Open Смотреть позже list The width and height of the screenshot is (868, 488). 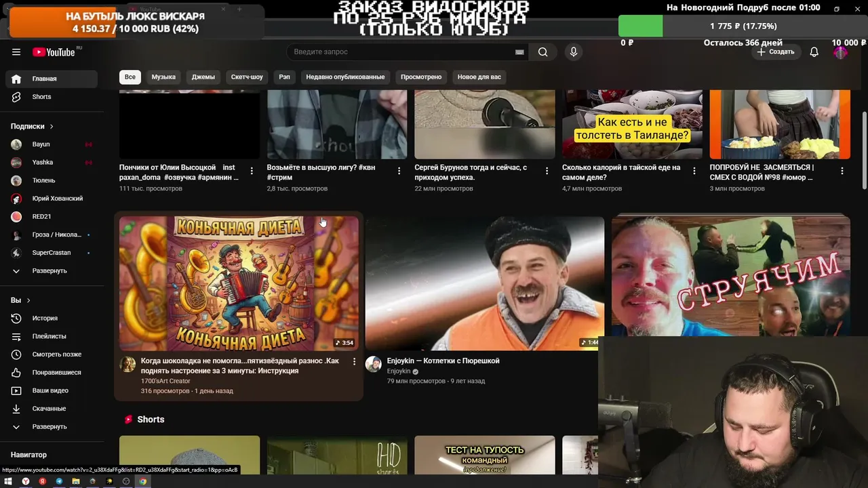(52, 354)
